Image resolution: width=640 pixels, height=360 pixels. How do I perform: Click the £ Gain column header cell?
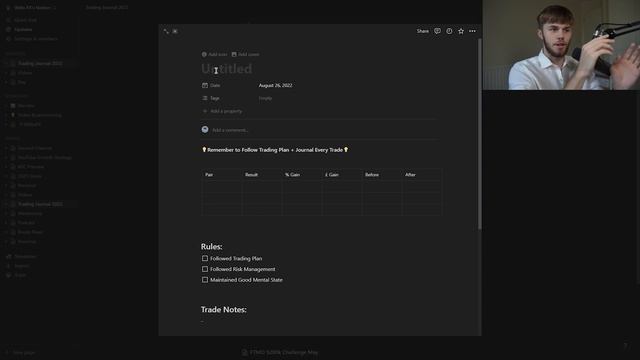coord(342,175)
